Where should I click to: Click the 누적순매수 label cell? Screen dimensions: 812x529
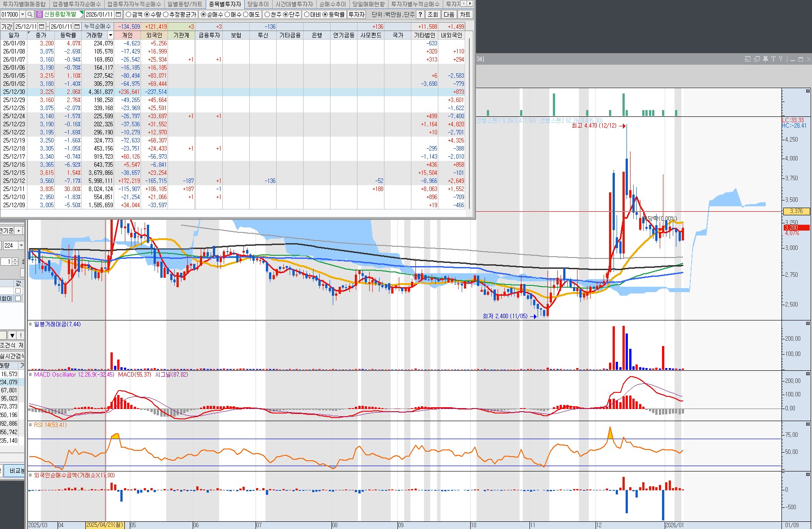[97, 27]
